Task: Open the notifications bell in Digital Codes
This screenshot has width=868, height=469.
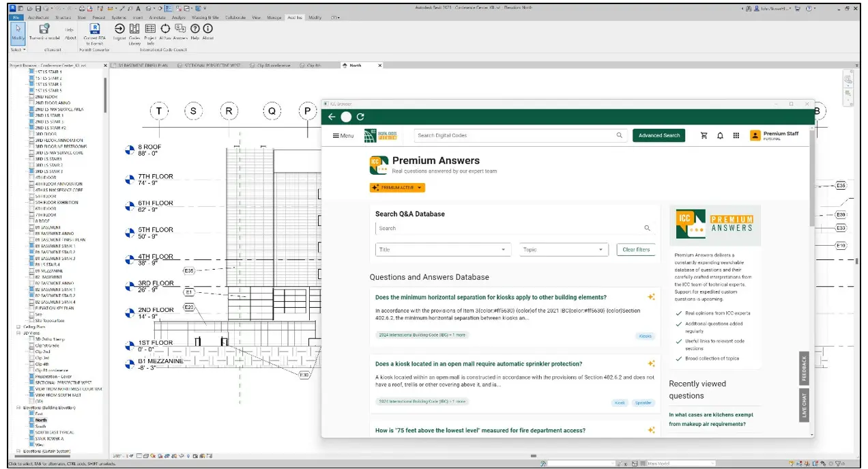Action: (x=720, y=135)
